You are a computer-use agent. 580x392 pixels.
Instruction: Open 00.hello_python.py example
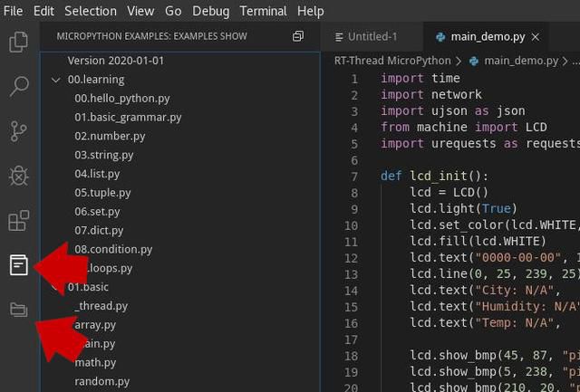coord(122,99)
